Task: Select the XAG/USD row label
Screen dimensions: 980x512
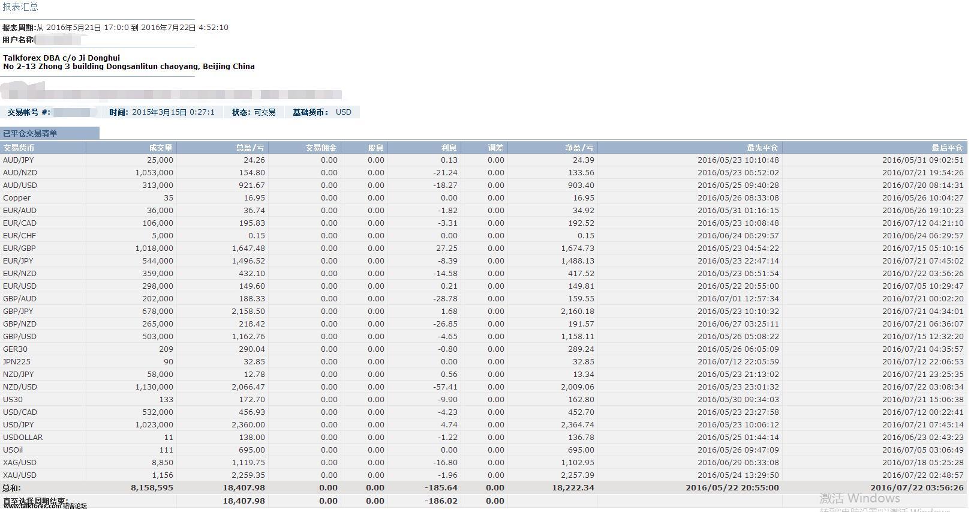Action: [20, 462]
